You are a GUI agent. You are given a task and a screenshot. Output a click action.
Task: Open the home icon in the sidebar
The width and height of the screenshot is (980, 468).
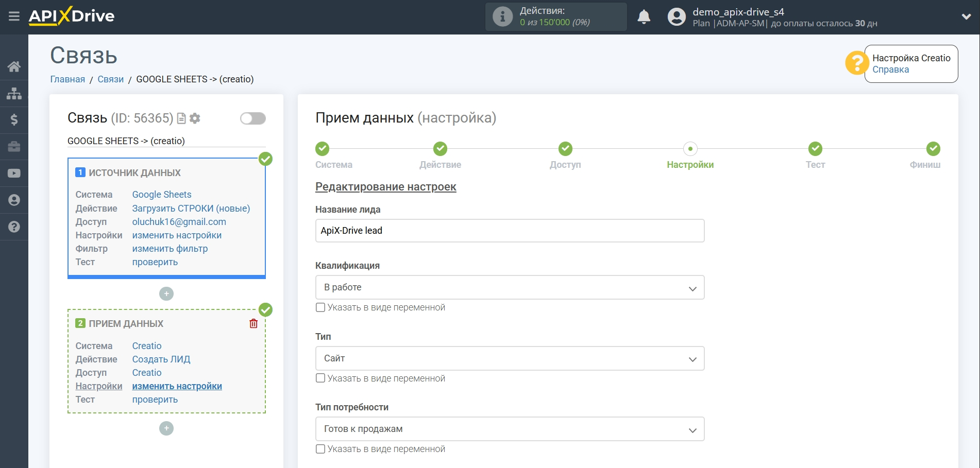14,66
